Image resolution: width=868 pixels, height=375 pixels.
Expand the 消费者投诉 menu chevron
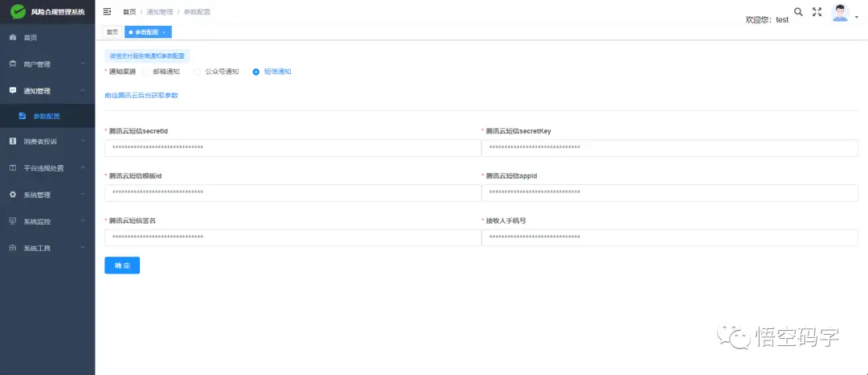coord(83,142)
